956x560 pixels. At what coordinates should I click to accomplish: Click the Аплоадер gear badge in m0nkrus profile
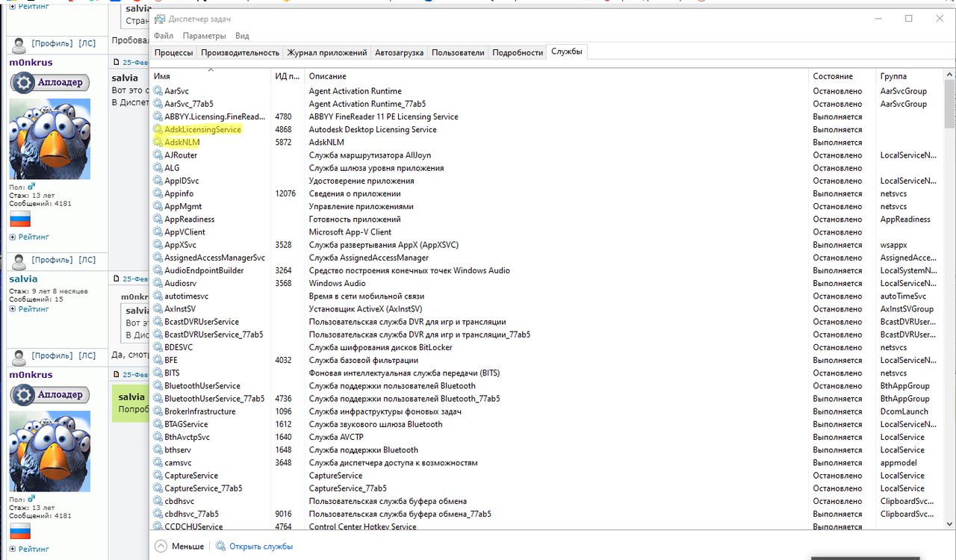click(25, 82)
